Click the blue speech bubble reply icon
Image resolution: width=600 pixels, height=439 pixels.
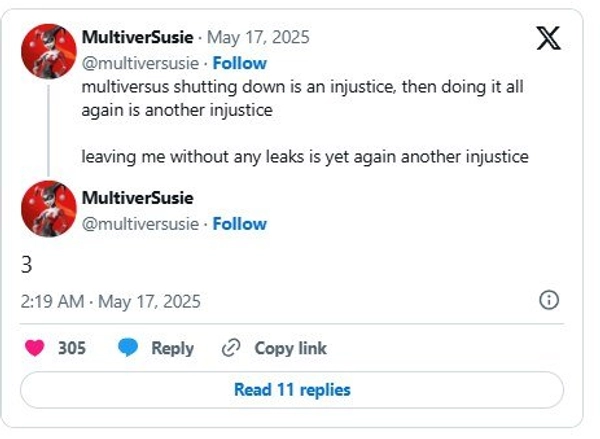(x=127, y=348)
